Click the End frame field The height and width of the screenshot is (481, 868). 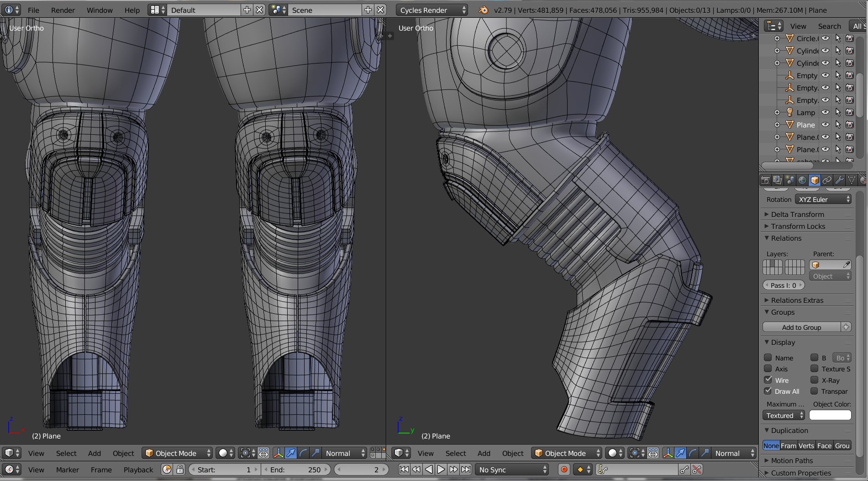pos(295,470)
